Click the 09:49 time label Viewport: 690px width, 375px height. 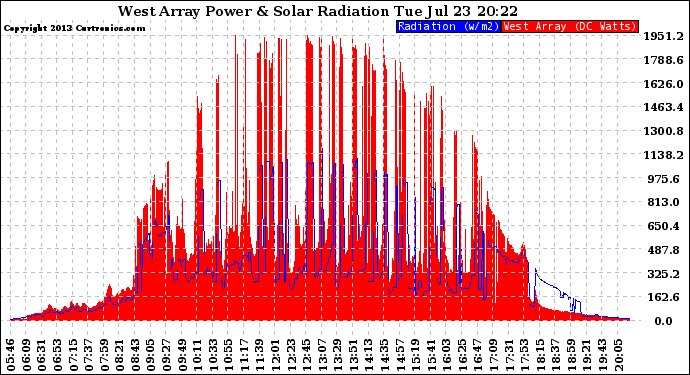click(x=182, y=355)
